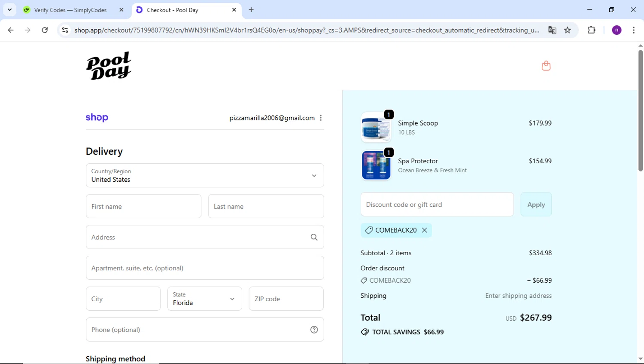Close the Checkout Pool Day tab
Viewport: 644px width, 364px height.
tap(234, 10)
